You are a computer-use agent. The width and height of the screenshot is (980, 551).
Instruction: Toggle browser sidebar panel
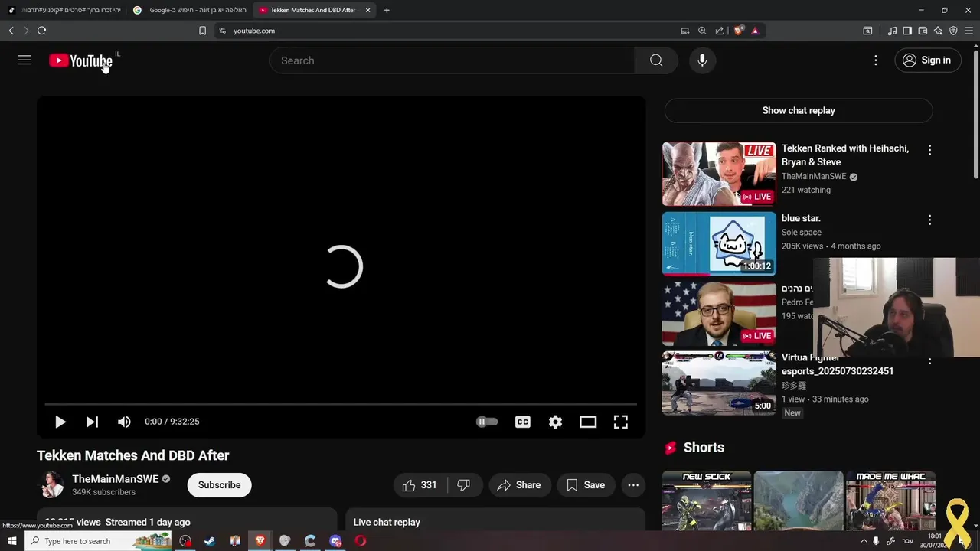click(x=907, y=31)
